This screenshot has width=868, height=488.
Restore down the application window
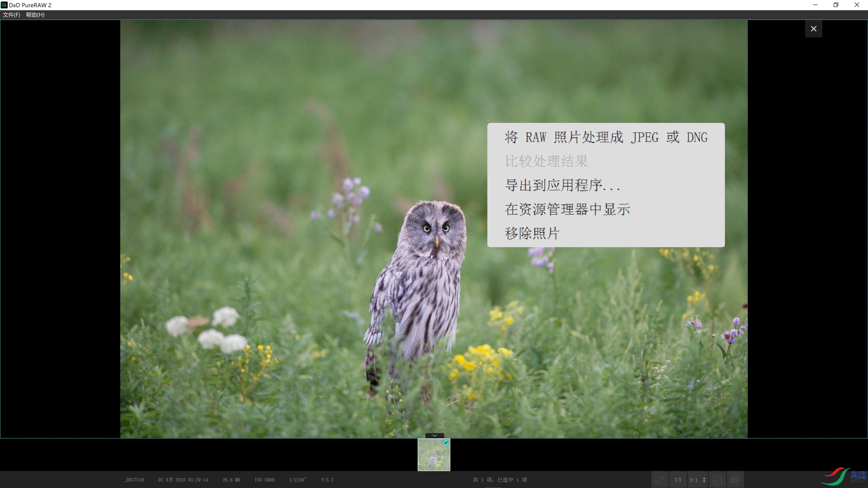tap(836, 5)
